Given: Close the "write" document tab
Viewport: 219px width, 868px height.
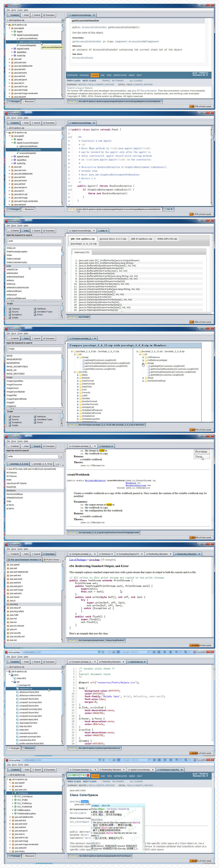Looking at the screenshot, I should [106, 231].
